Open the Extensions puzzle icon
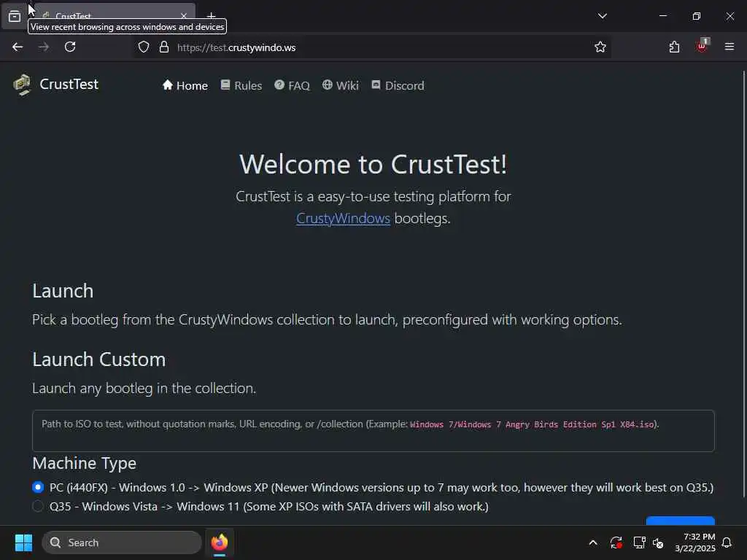Screen dimensions: 747x560 [x=674, y=47]
